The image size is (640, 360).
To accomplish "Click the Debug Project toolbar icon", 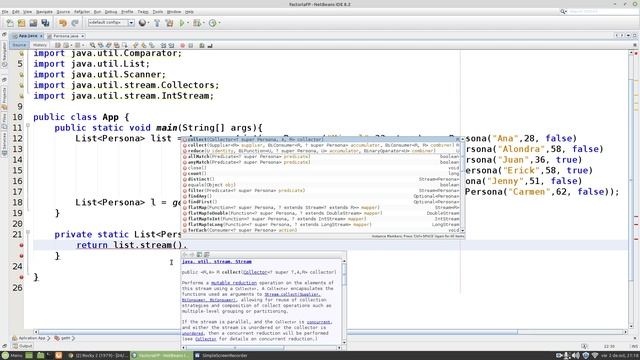I will click(x=197, y=23).
